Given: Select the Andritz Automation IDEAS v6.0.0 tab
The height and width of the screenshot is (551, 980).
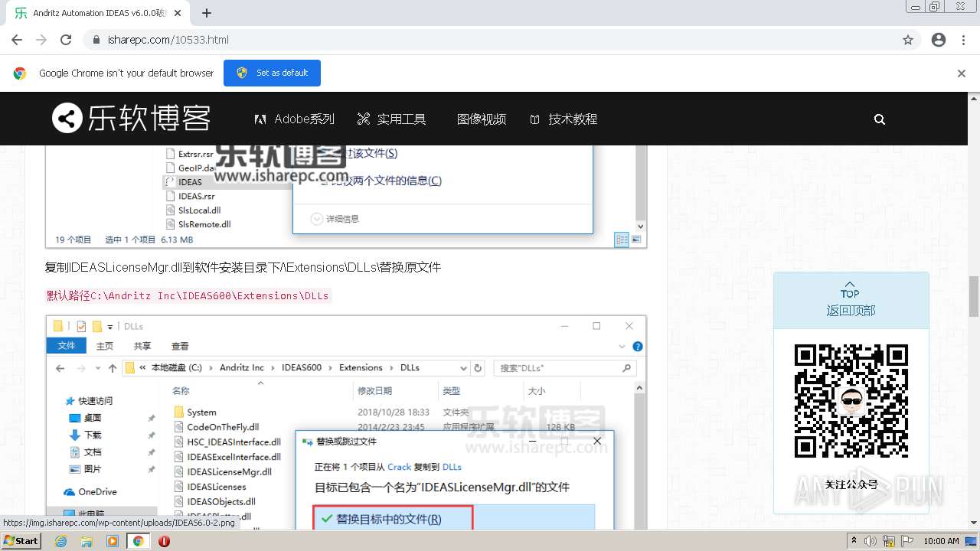Looking at the screenshot, I should click(99, 13).
